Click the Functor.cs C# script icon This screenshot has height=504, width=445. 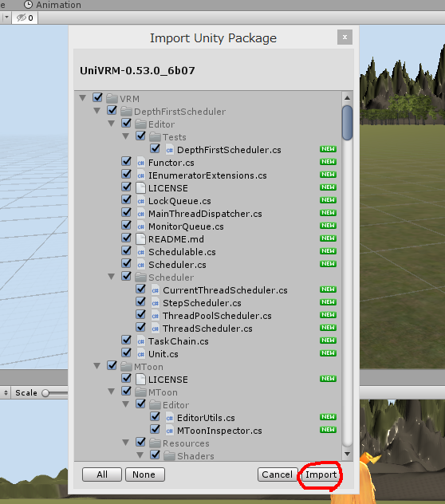tap(140, 163)
